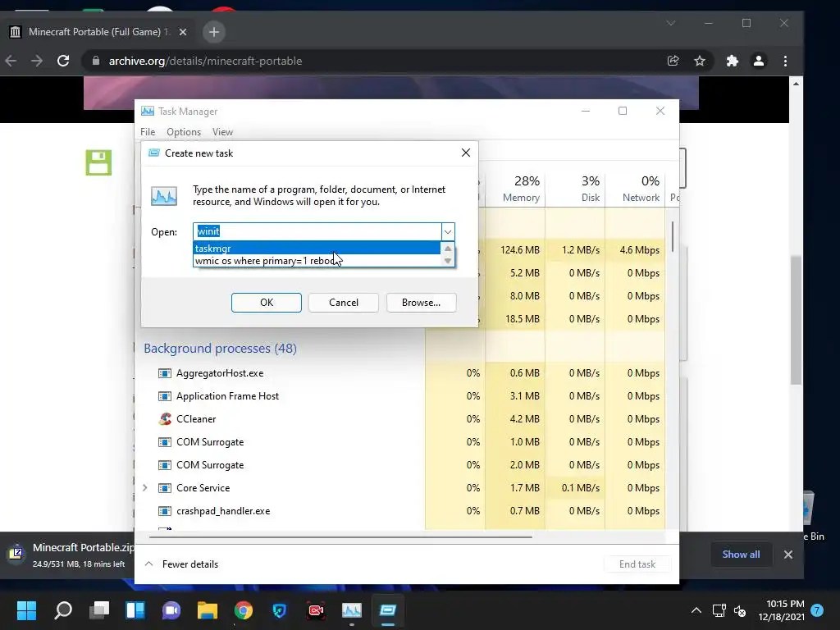Open Task View on the taskbar
The image size is (840, 630).
pyautogui.click(x=99, y=610)
